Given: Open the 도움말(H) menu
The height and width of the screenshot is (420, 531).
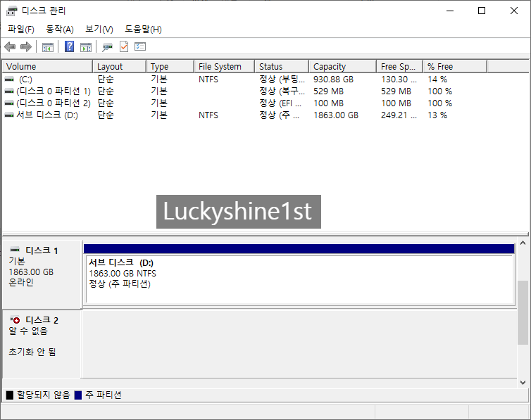Looking at the screenshot, I should pos(143,29).
